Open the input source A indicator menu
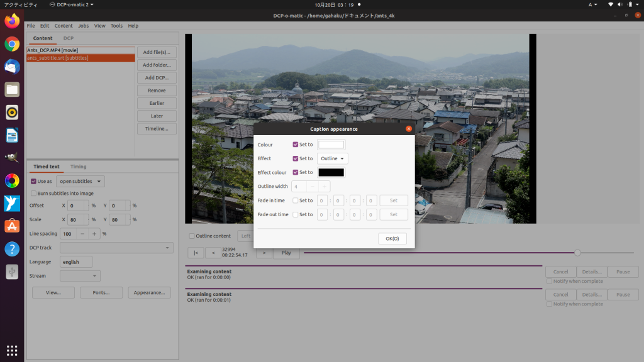 592,4
